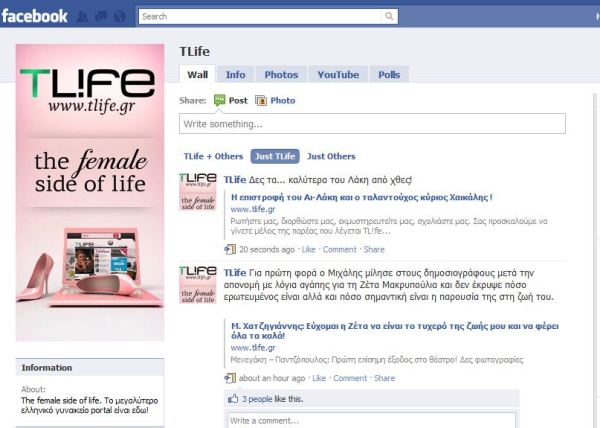Share the 20 seconds ago post
The height and width of the screenshot is (428, 600).
(x=374, y=249)
